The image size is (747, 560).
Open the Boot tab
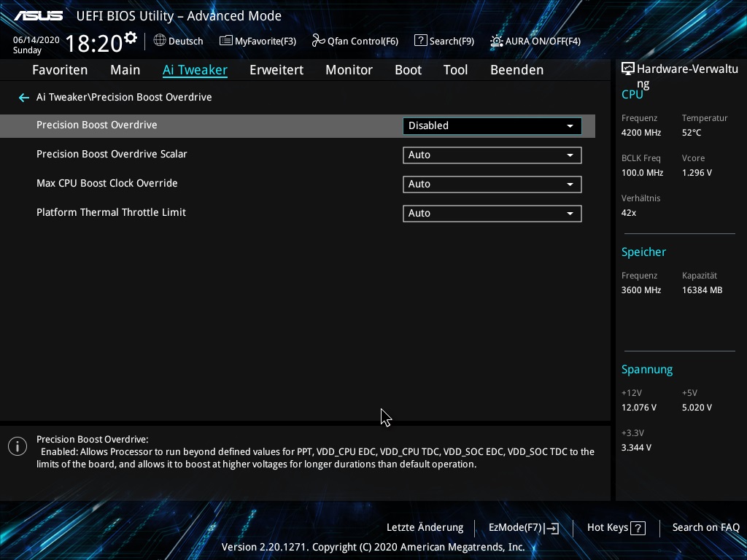pos(409,70)
